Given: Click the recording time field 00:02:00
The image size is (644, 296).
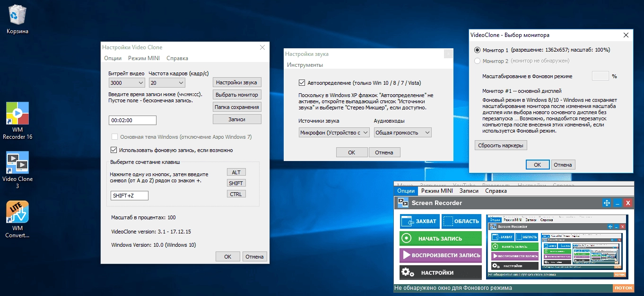Looking at the screenshot, I should click(x=132, y=120).
